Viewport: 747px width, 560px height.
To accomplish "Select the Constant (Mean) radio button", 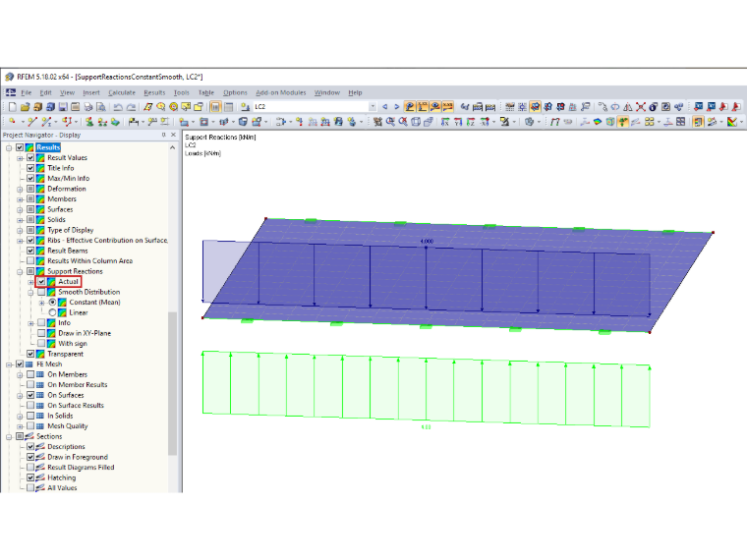I will [52, 303].
